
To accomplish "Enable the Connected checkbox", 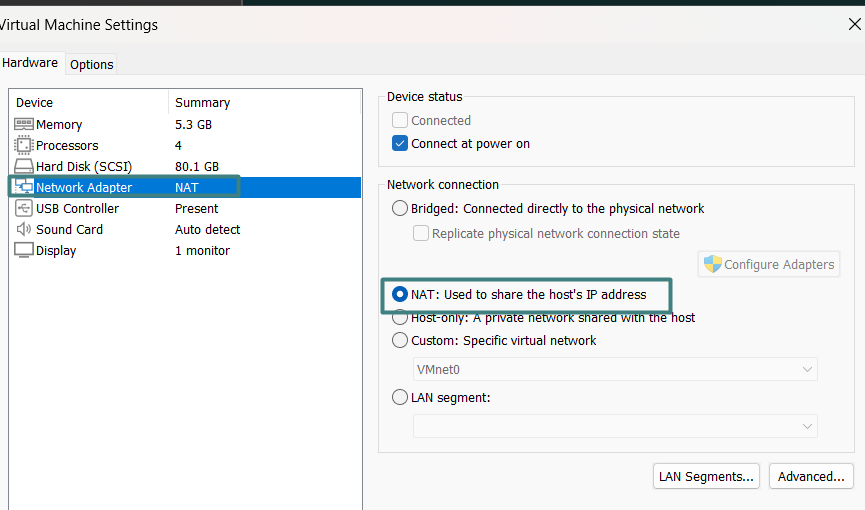I will pyautogui.click(x=400, y=121).
